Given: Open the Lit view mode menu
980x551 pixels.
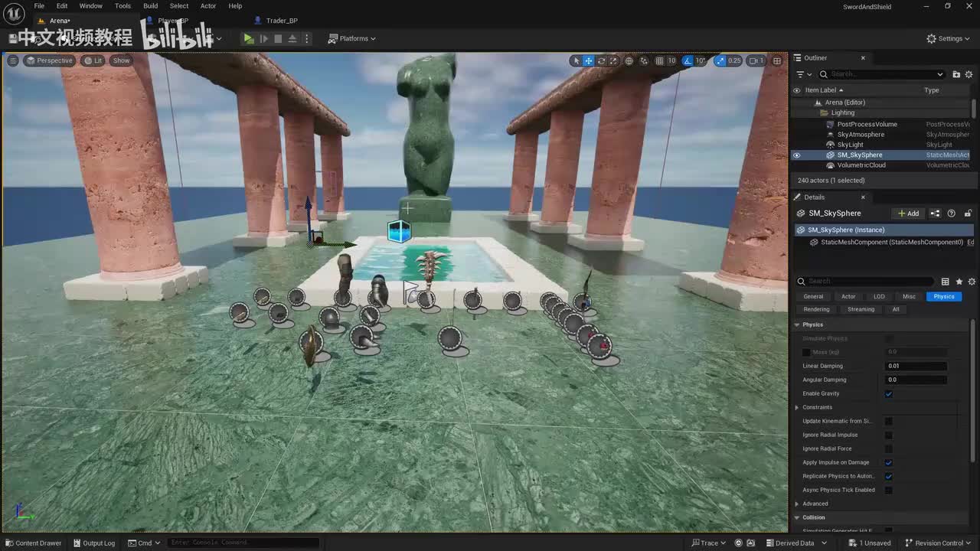Looking at the screenshot, I should [x=93, y=60].
